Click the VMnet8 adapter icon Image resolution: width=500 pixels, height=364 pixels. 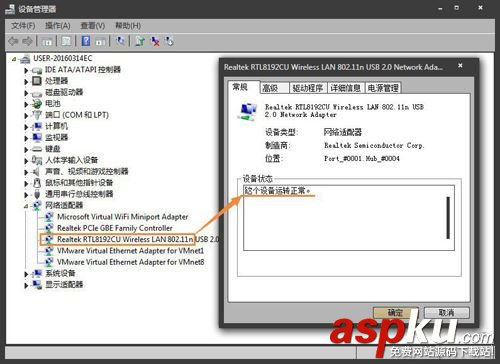(x=49, y=262)
